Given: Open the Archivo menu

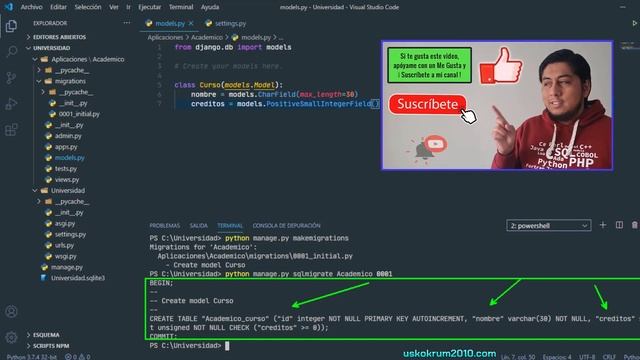Looking at the screenshot, I should coord(31,7).
